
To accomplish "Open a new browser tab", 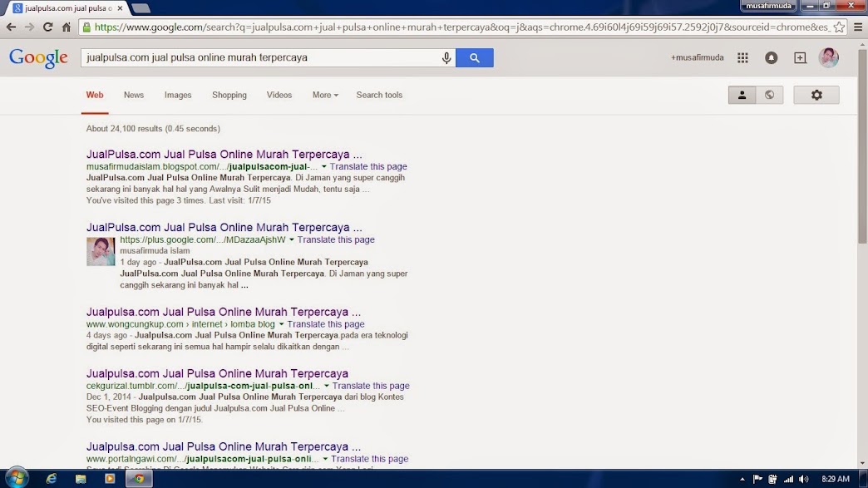I will [141, 8].
